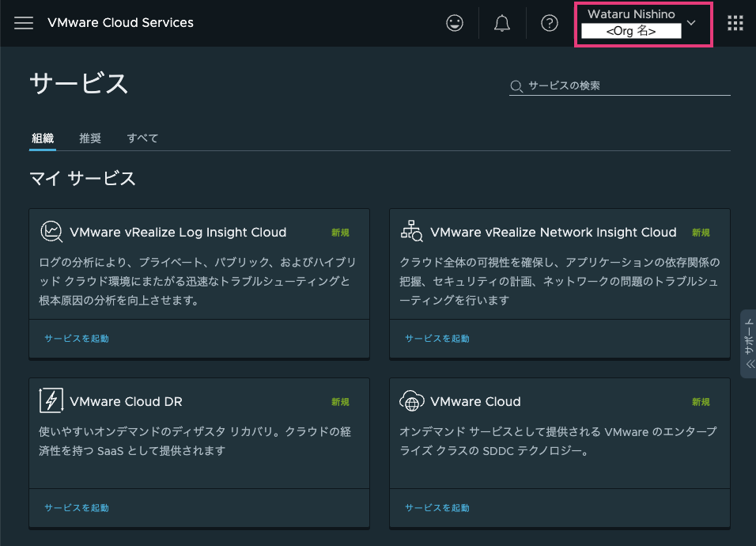Launch the VMware Cloud DR service

click(x=76, y=508)
